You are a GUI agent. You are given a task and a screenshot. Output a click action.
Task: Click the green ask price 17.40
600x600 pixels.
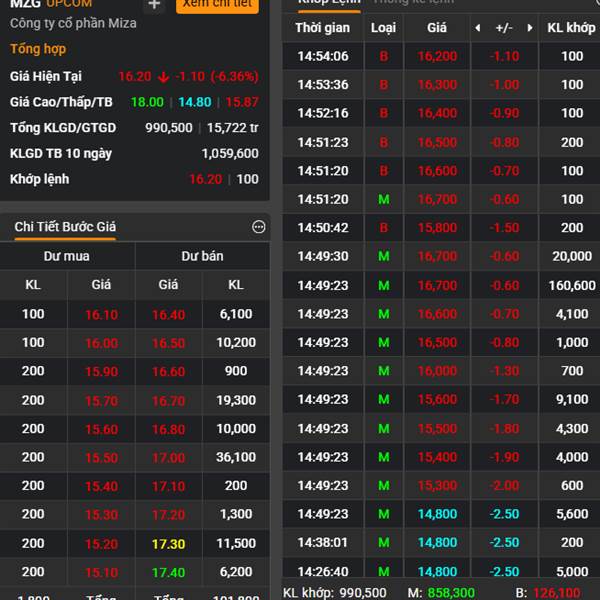click(x=168, y=572)
